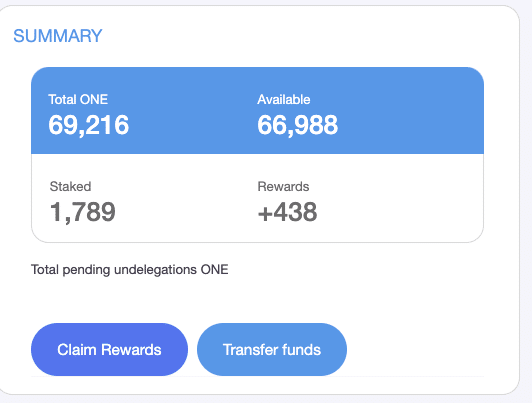Select the SUMMARY heading

tap(58, 36)
